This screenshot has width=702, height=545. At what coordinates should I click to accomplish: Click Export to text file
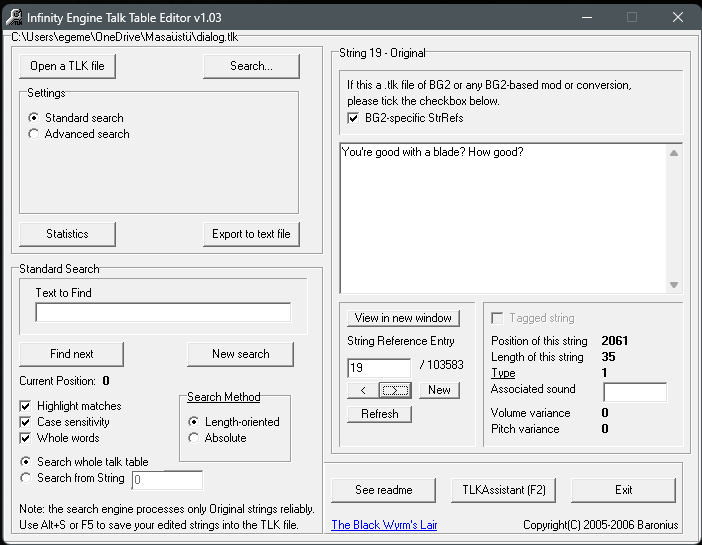pos(251,234)
